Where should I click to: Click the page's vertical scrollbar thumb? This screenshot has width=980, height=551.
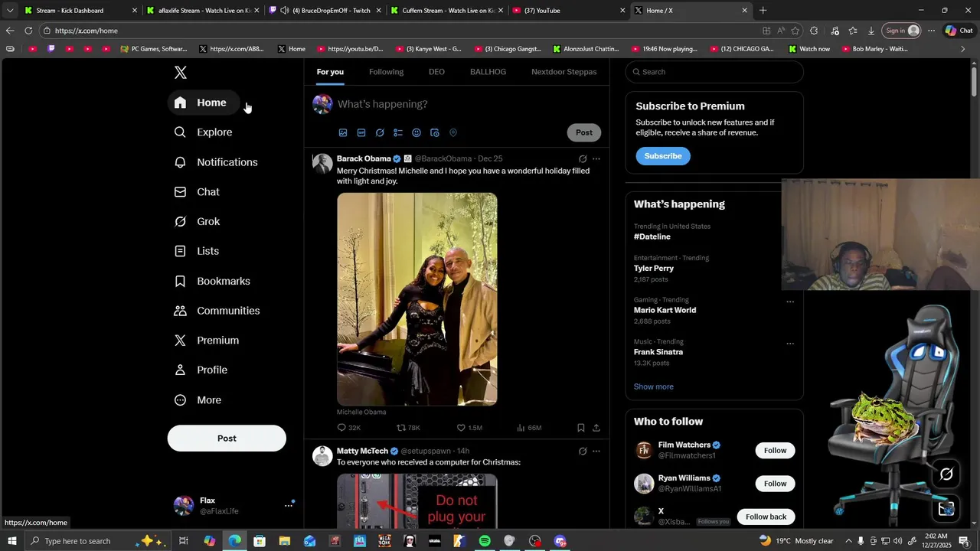tap(974, 80)
